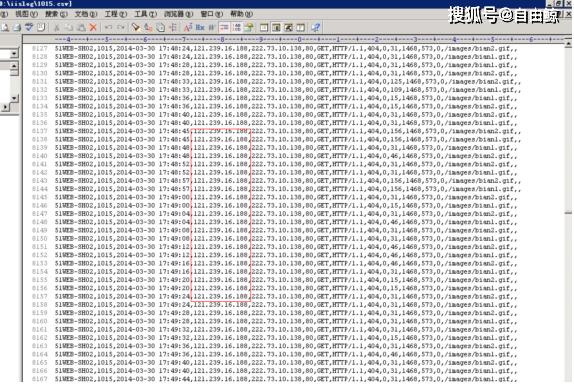The image size is (574, 392).
Task: Toggle the Word Wrap toolbar button
Action: coord(224,27)
